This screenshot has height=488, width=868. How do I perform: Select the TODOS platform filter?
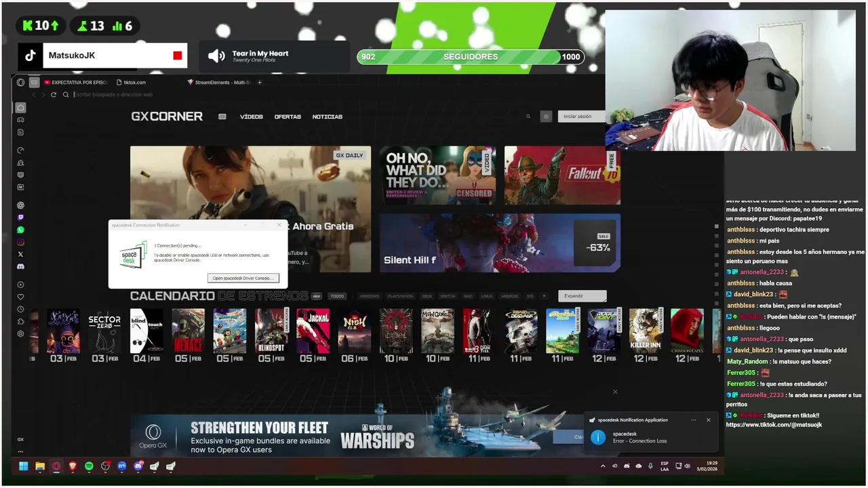pyautogui.click(x=337, y=296)
